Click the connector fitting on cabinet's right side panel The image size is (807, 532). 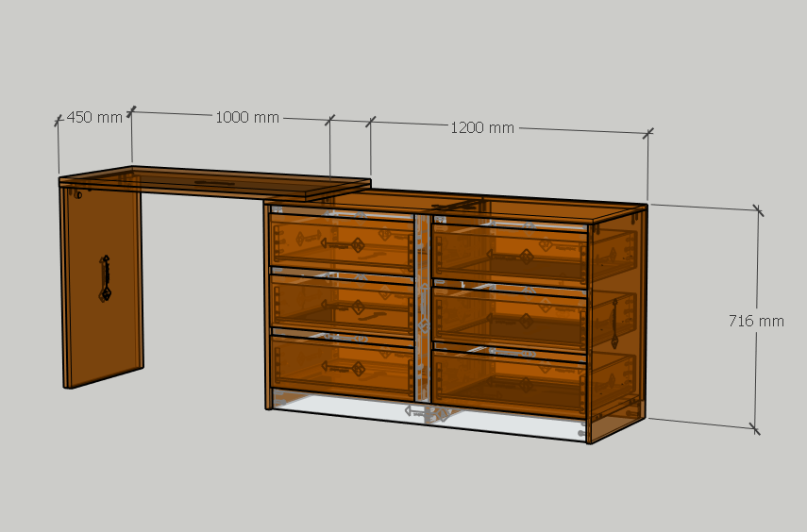point(615,321)
